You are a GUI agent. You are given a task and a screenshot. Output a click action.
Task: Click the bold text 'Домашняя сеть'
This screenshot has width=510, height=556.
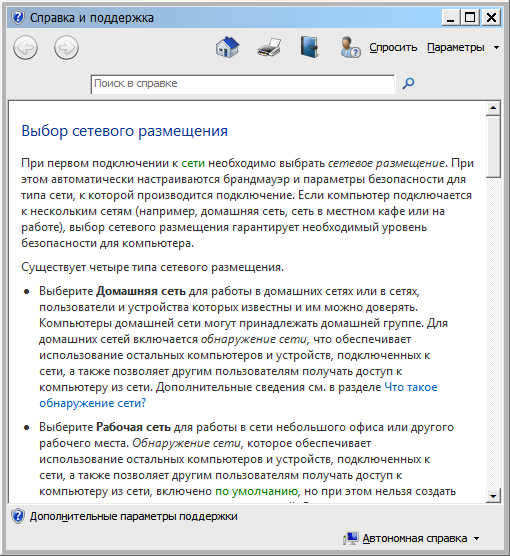[141, 291]
